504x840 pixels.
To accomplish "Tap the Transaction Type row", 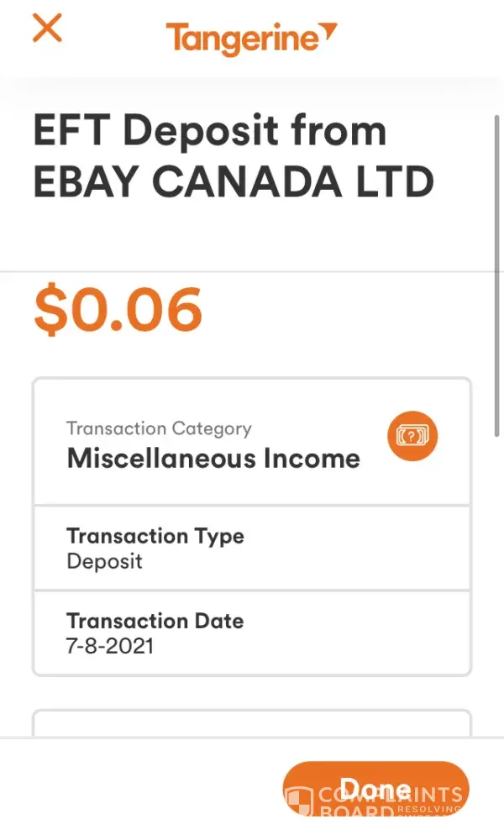I will point(252,548).
